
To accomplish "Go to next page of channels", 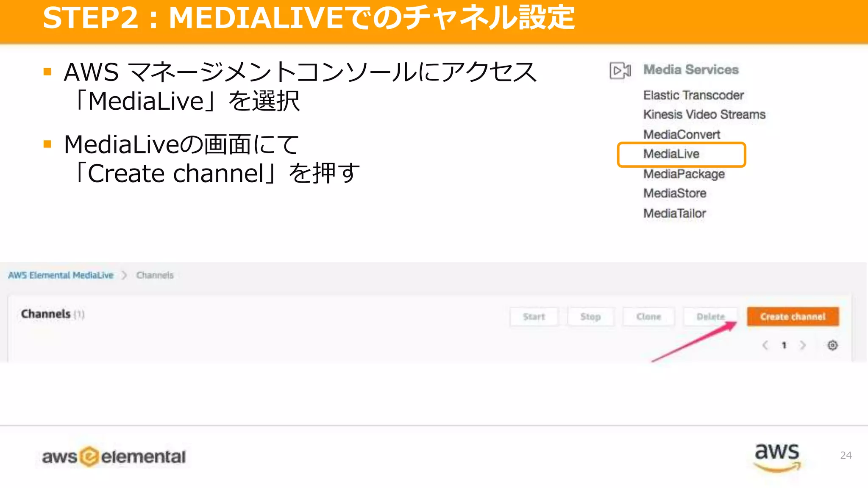I will (x=803, y=345).
